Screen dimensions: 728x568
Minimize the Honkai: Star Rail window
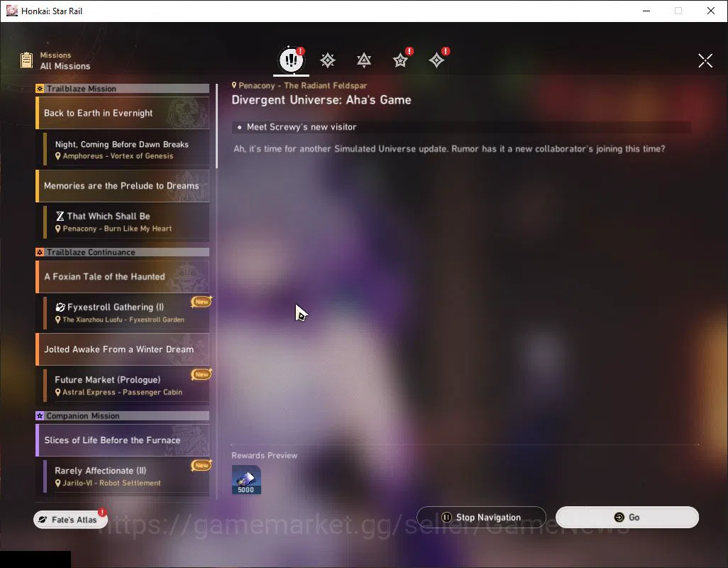(646, 11)
